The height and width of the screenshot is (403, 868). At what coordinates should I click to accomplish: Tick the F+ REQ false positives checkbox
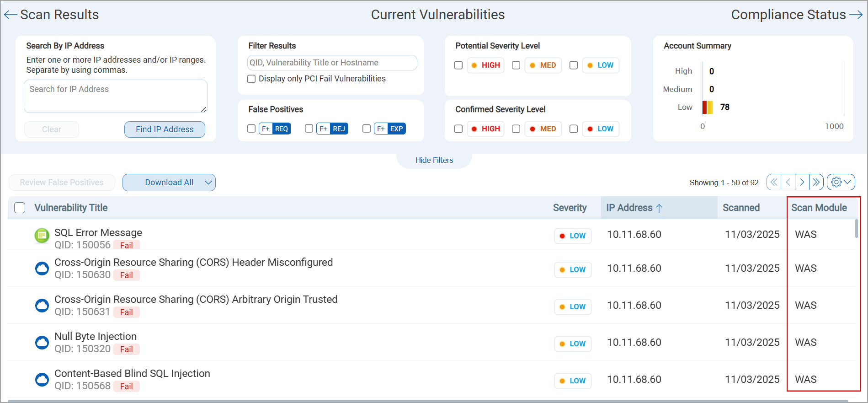coord(251,129)
